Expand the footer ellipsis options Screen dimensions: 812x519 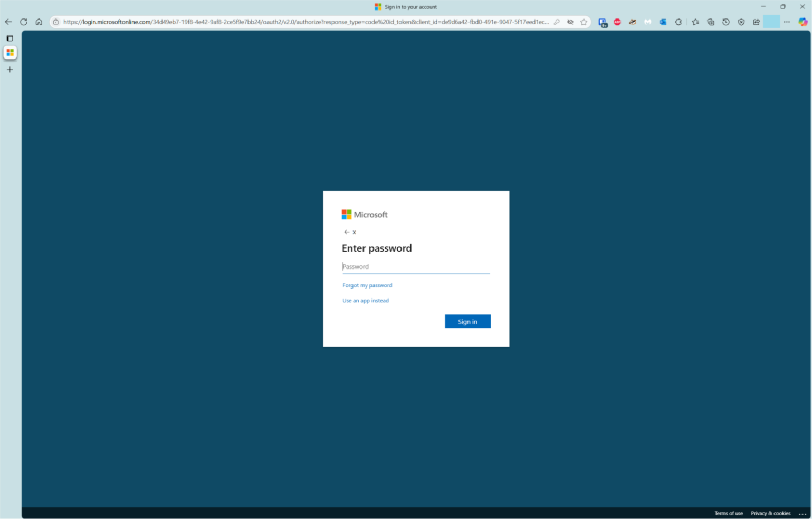pos(803,514)
